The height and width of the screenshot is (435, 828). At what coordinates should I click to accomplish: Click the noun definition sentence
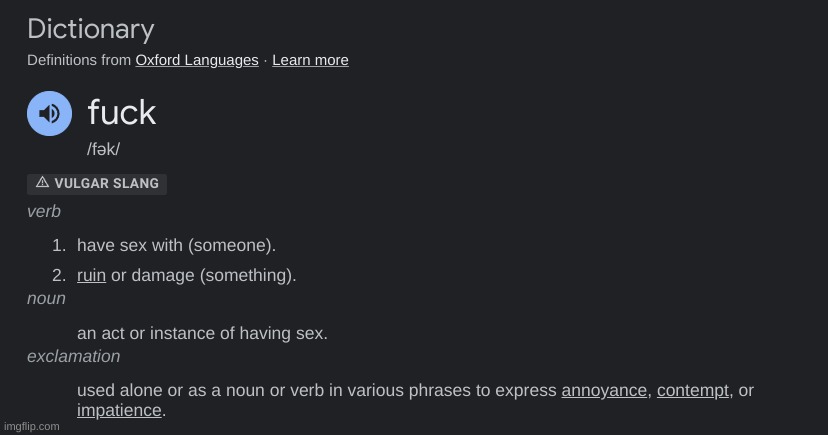[x=202, y=333]
